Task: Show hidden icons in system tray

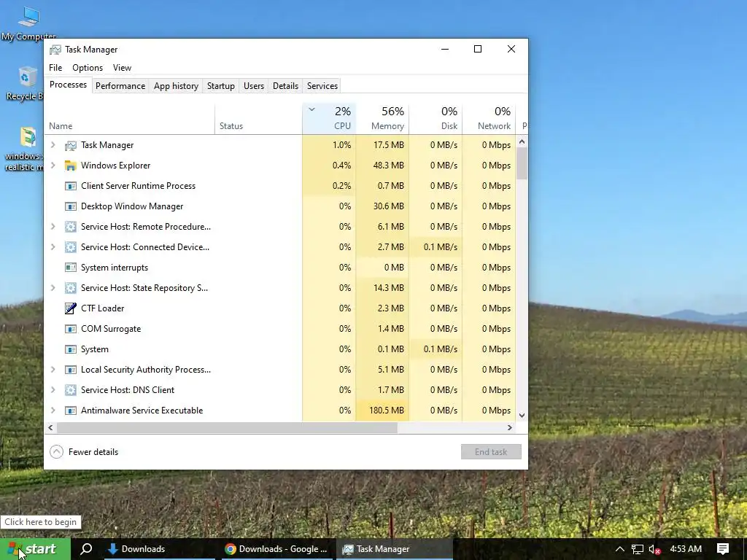Action: pos(620,549)
